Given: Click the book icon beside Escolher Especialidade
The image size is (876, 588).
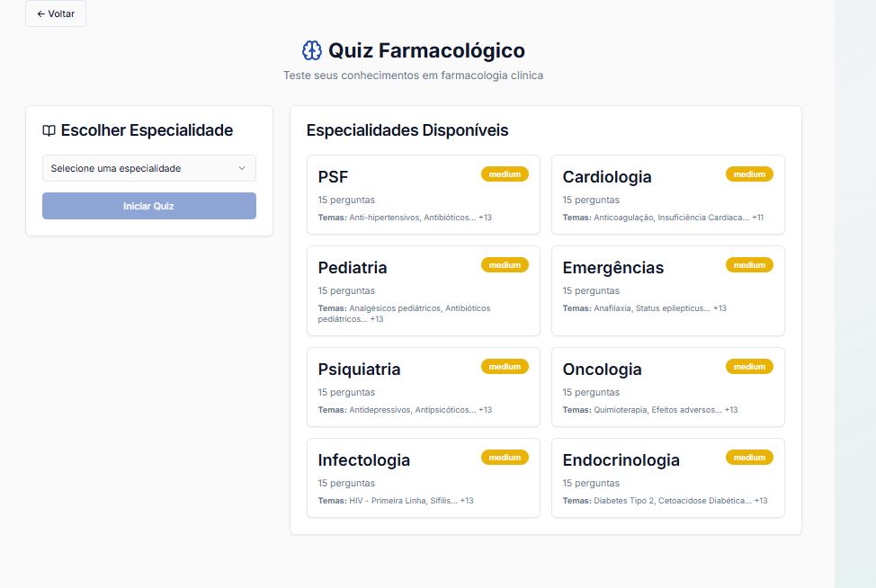Looking at the screenshot, I should pyautogui.click(x=50, y=130).
